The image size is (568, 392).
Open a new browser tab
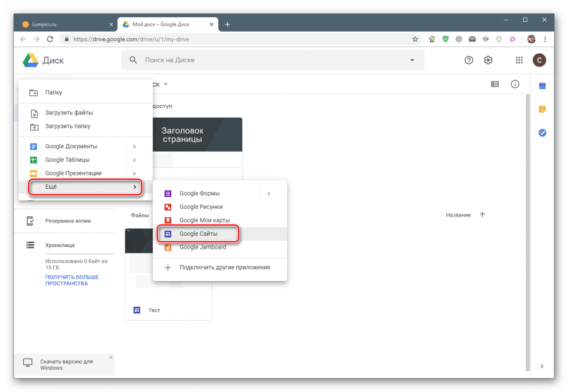click(228, 24)
